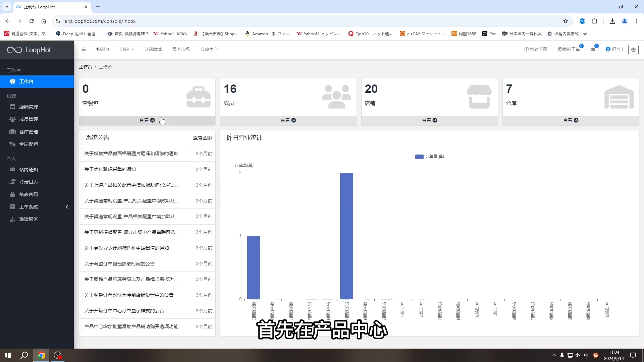The width and height of the screenshot is (644, 362).
Task: Open the inbox mail icon in top bar
Action: click(594, 49)
